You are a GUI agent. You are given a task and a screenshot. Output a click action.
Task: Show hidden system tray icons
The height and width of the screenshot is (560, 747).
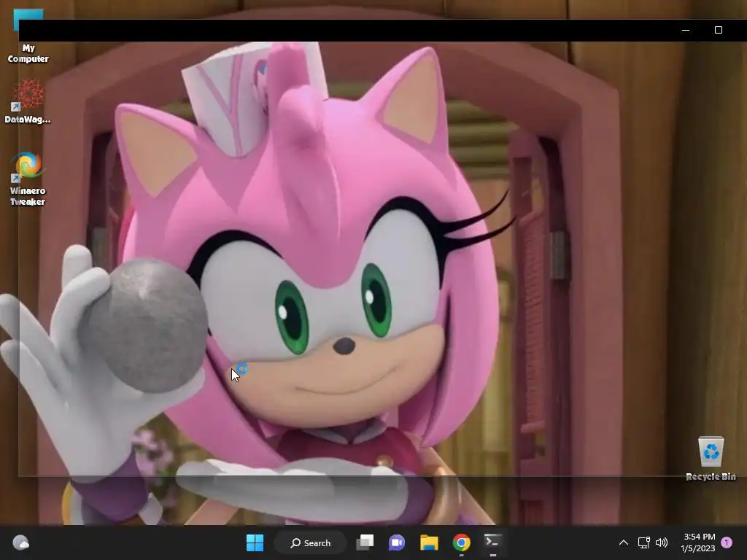[x=623, y=542]
